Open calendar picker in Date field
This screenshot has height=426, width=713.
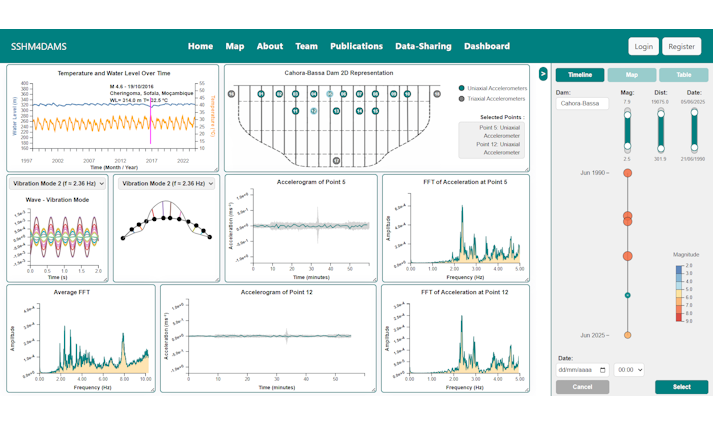tap(602, 370)
